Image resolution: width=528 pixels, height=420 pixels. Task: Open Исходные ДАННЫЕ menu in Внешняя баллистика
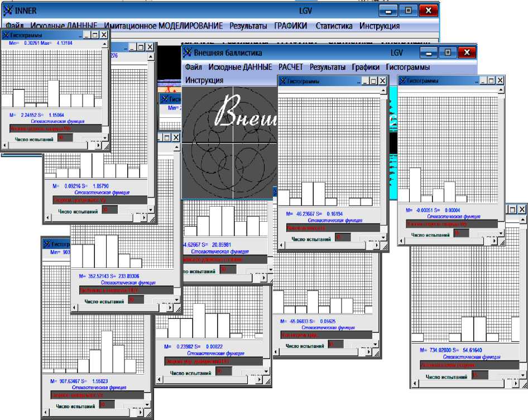[240, 66]
